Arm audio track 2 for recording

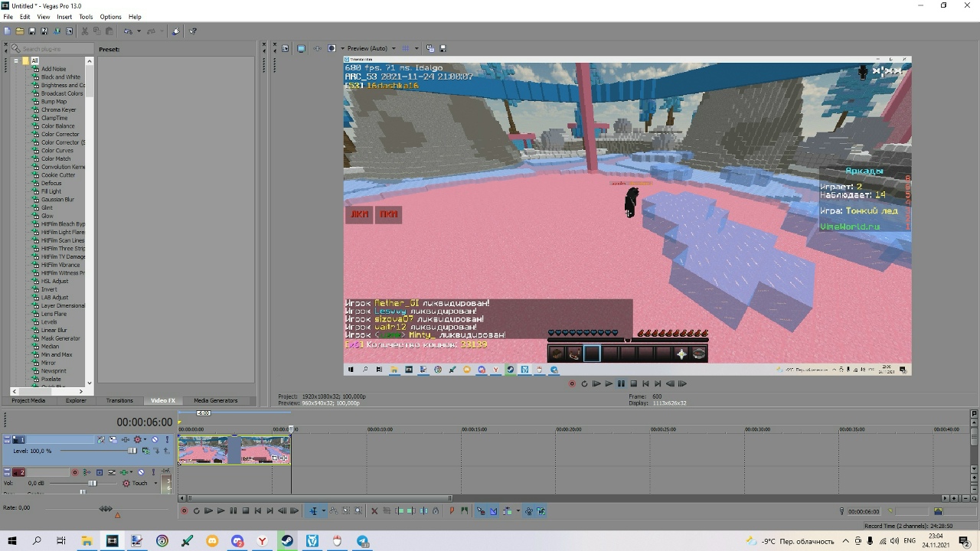(75, 472)
